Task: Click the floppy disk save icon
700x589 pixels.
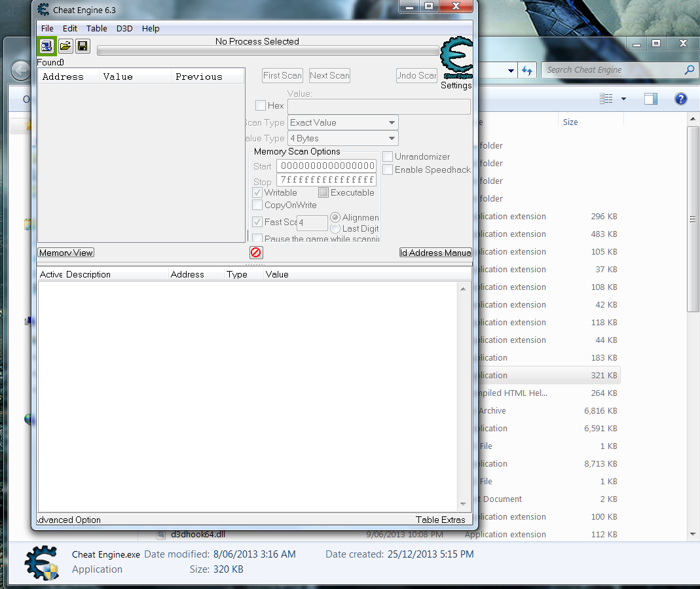Action: pos(83,46)
